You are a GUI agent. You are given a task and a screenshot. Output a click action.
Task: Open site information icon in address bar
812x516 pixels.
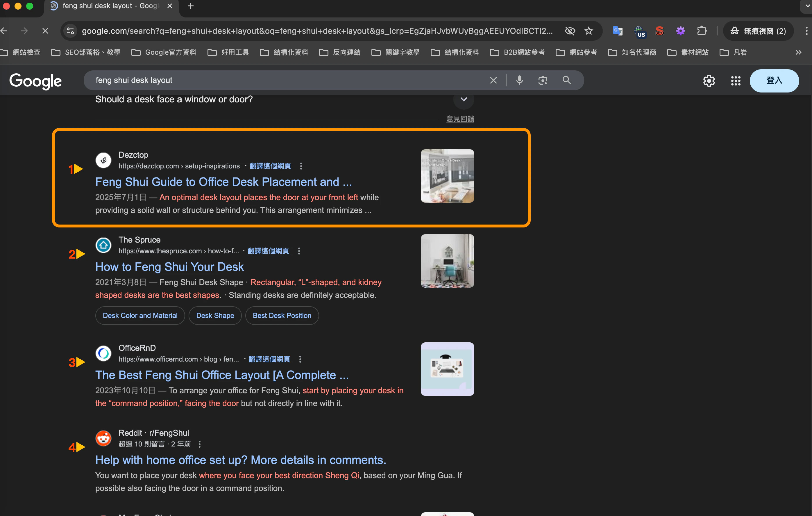click(71, 31)
